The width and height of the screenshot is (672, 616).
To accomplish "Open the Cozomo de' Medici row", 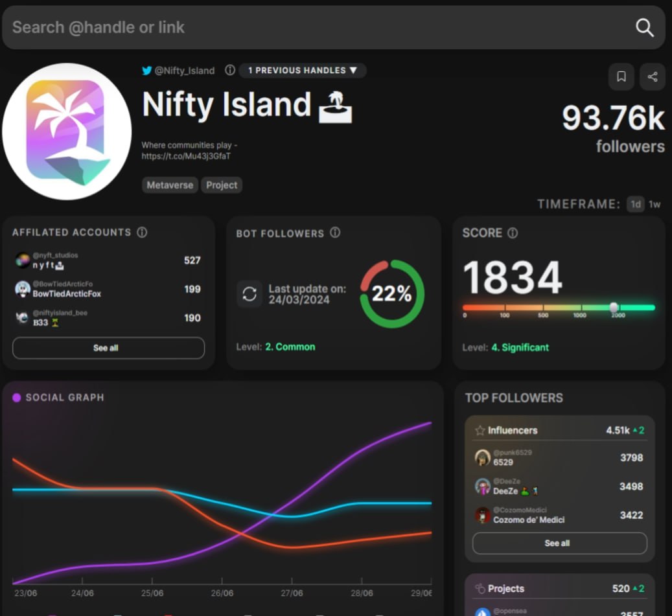I will pos(559,515).
